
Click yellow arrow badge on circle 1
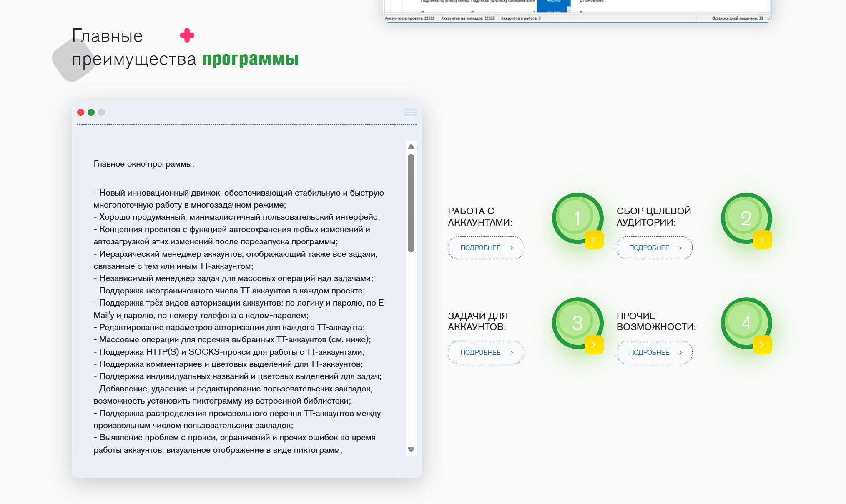tap(594, 240)
